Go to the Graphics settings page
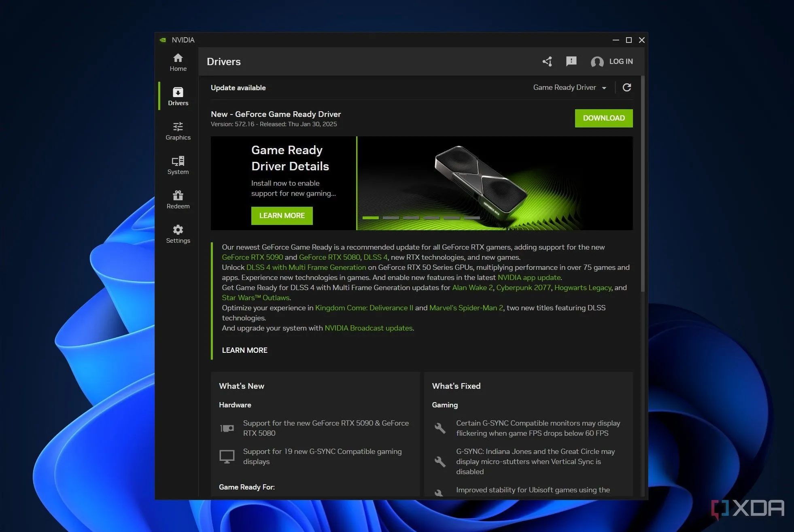 tap(178, 131)
